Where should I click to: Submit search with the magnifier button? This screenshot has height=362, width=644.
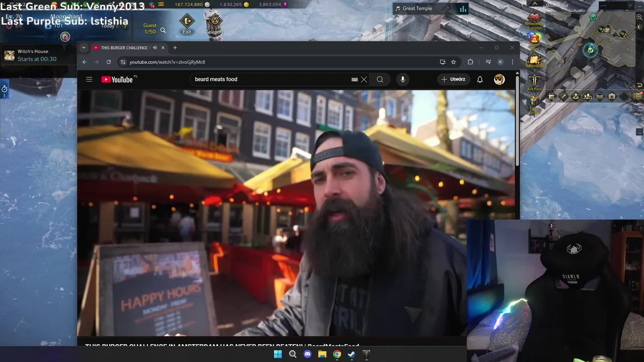click(x=380, y=79)
